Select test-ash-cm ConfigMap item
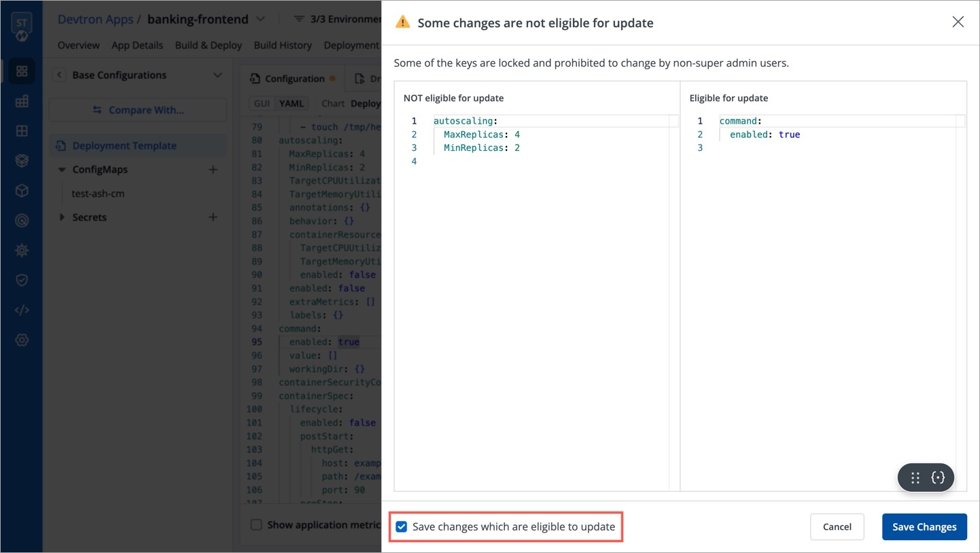 click(98, 194)
